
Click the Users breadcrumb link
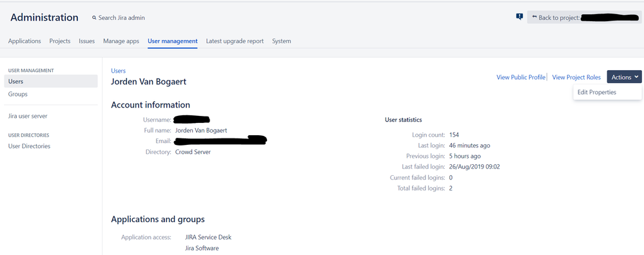118,71
